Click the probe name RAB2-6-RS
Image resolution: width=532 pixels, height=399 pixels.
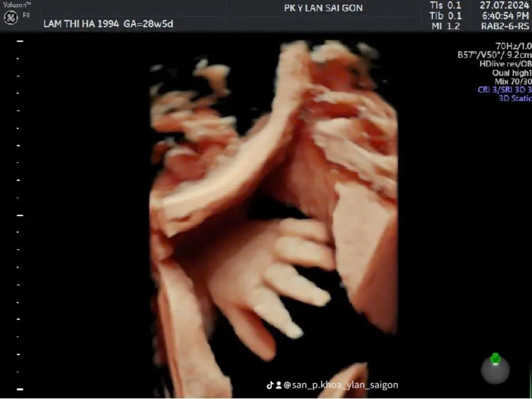[x=505, y=26]
